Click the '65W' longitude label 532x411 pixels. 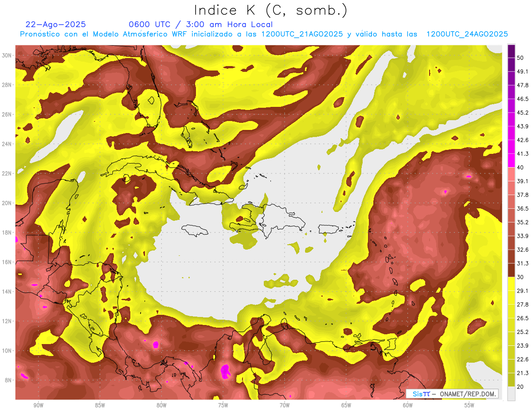(346, 405)
